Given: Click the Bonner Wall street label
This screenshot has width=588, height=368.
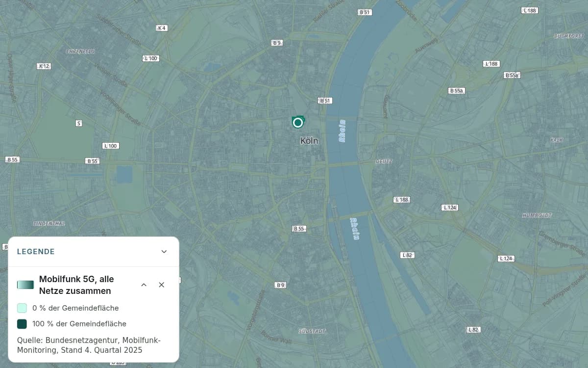Looking at the screenshot, I should tap(277, 339).
